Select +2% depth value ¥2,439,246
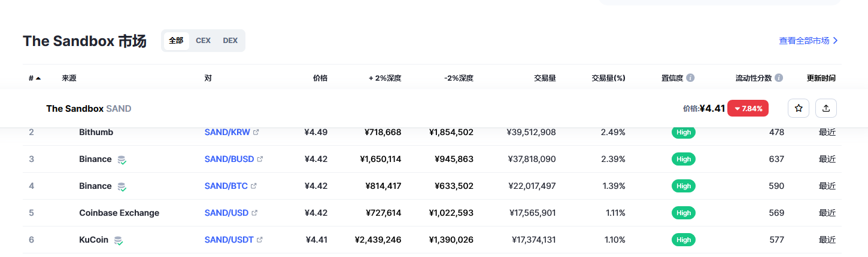The height and width of the screenshot is (257, 868). coord(378,240)
